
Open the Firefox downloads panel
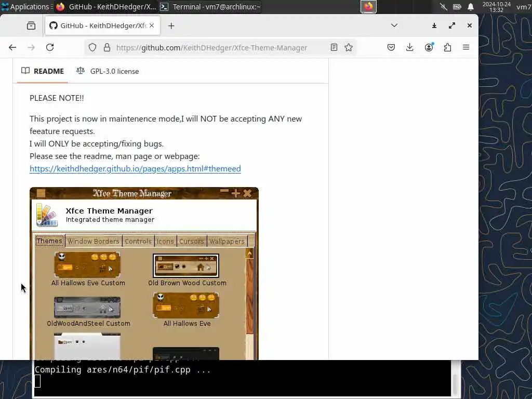pos(409,47)
